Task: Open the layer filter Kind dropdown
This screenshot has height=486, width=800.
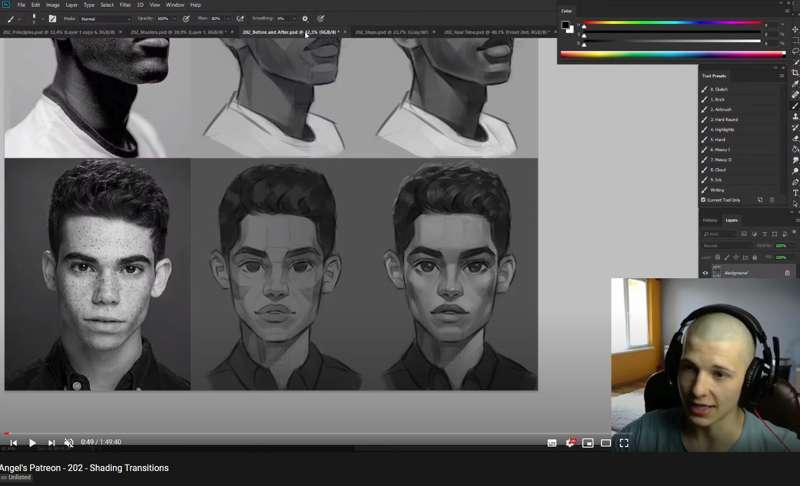Action: click(720, 234)
